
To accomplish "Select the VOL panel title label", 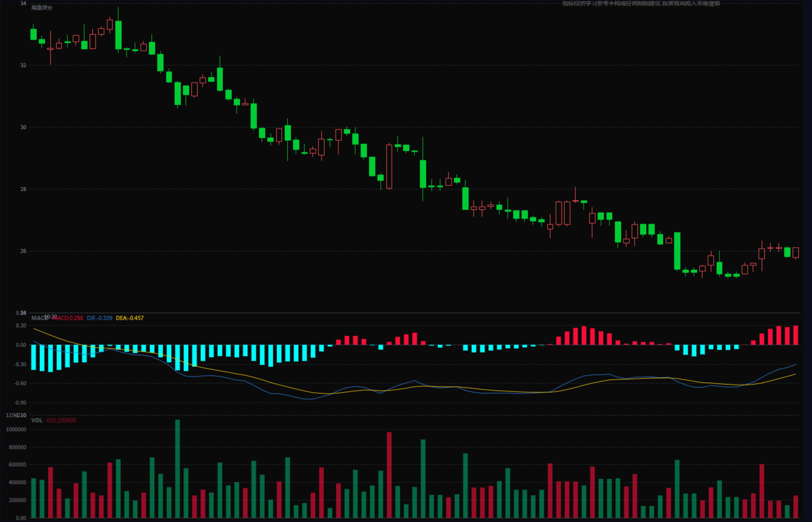I will click(37, 420).
